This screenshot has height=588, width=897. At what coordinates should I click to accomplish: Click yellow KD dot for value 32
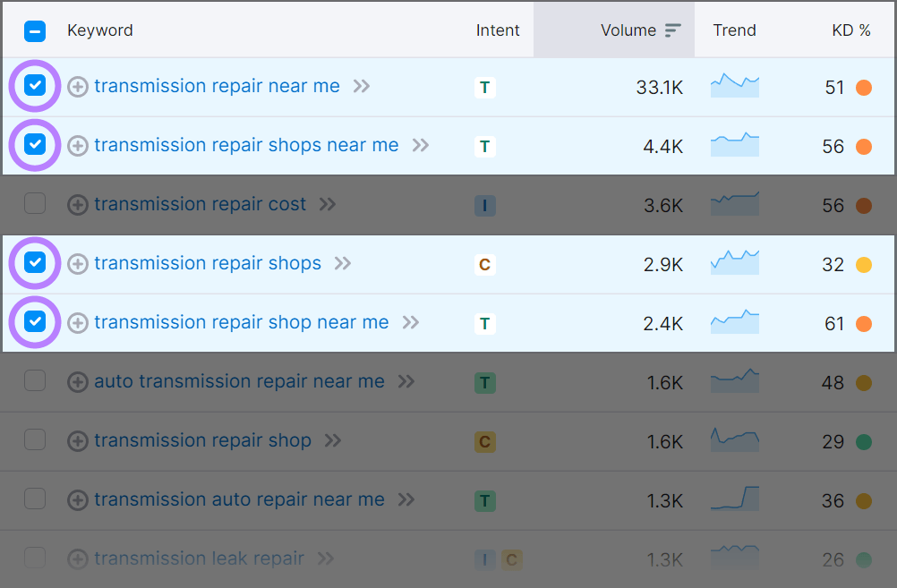pyautogui.click(x=864, y=265)
